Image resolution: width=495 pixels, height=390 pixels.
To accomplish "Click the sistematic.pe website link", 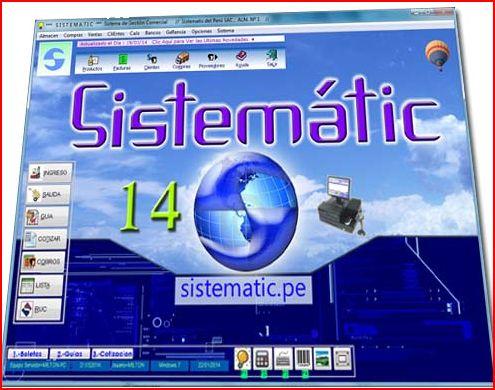I will tap(243, 290).
